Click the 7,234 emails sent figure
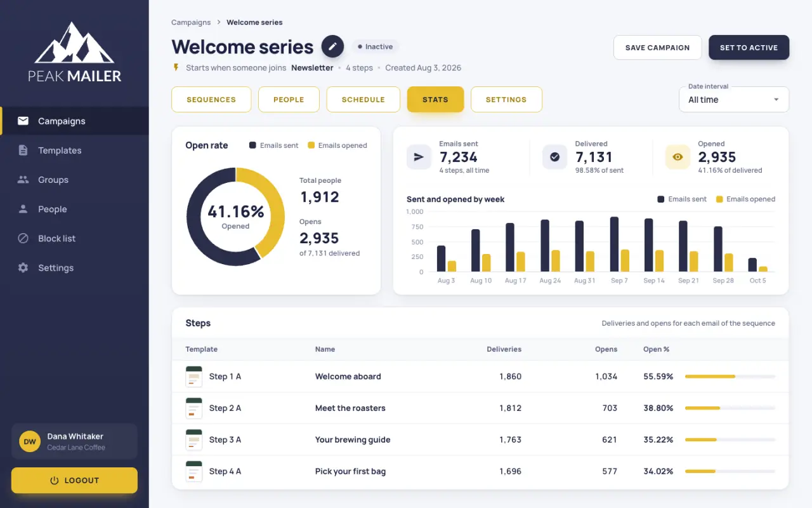Image resolution: width=812 pixels, height=508 pixels. click(x=458, y=157)
